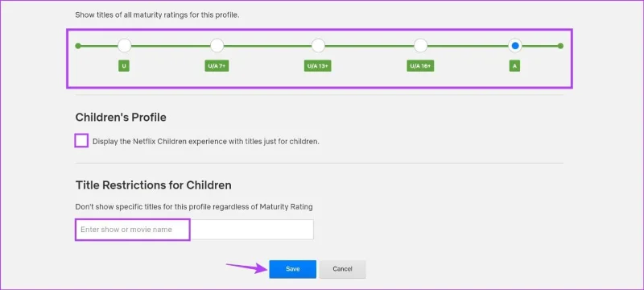
Task: Click 'Show titles of all maturity ratings' text
Action: pos(157,15)
